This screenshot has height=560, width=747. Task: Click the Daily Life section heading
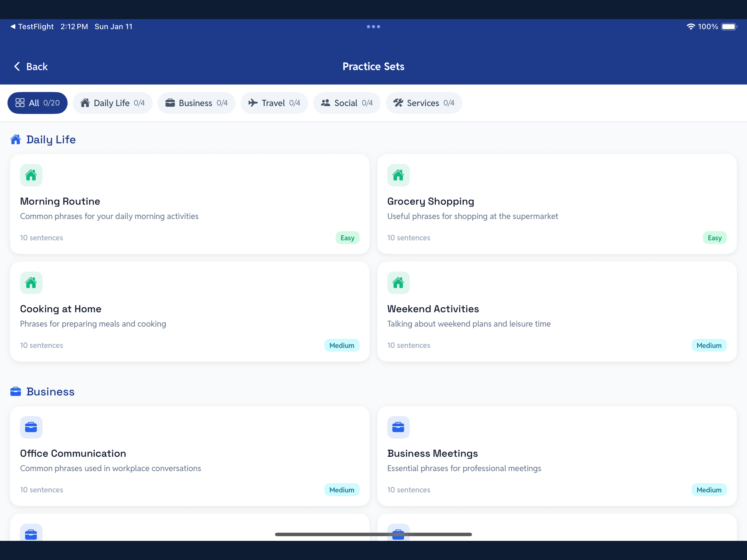point(51,139)
